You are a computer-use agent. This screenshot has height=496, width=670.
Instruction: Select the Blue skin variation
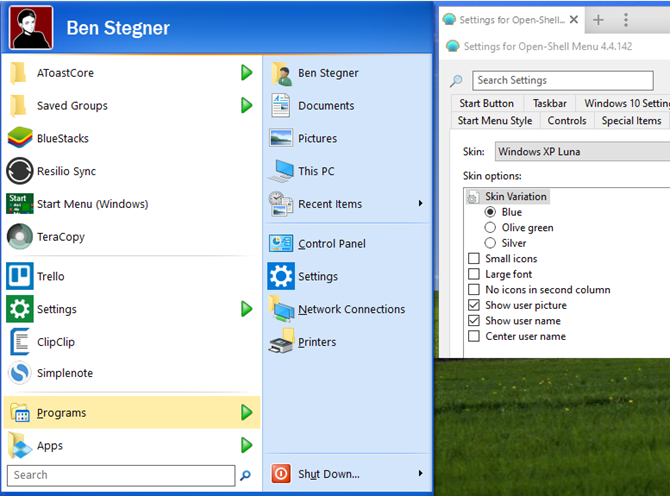click(x=490, y=212)
